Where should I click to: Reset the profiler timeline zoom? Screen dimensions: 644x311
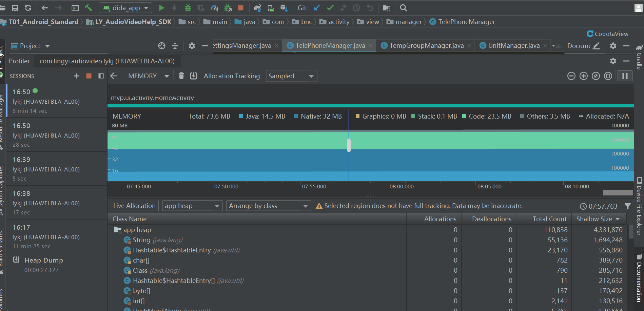coord(596,76)
